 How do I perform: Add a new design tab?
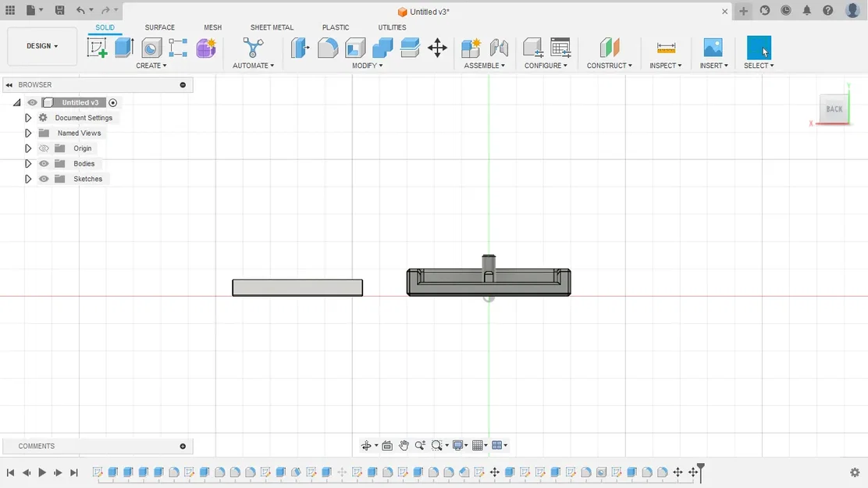pos(743,11)
